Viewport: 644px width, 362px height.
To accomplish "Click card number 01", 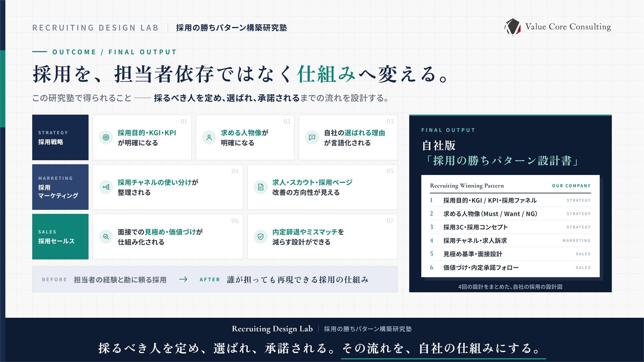I will (184, 121).
